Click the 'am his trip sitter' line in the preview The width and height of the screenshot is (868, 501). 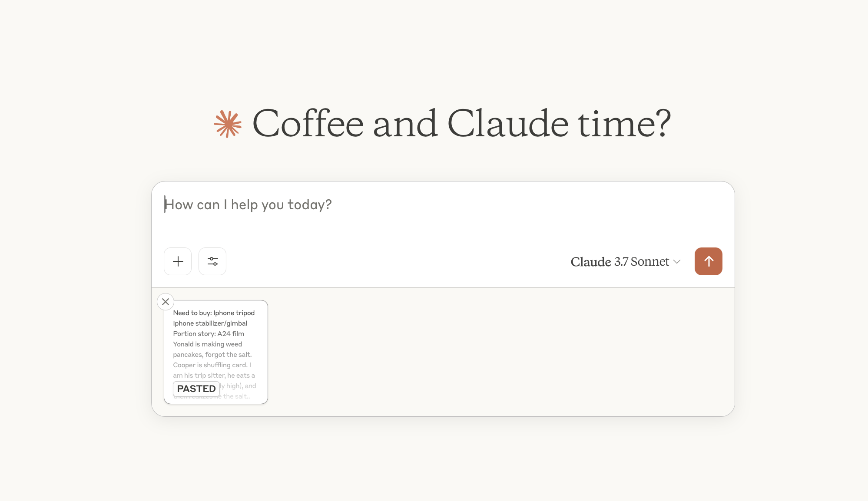click(214, 376)
